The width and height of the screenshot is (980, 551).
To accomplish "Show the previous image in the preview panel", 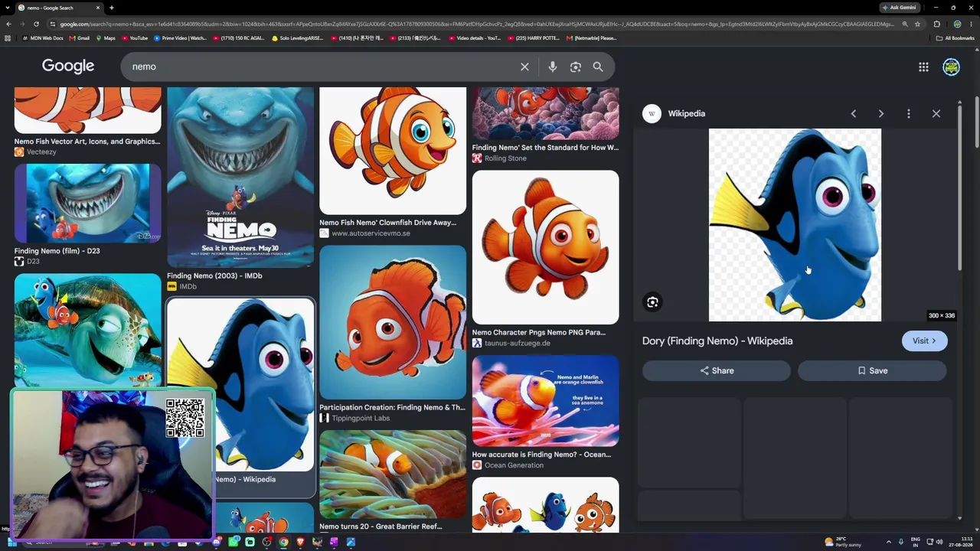I will [854, 113].
